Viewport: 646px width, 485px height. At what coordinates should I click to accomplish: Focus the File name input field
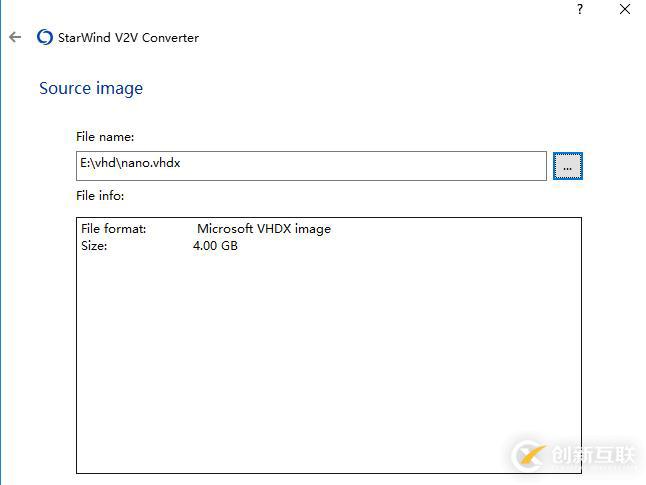click(311, 166)
